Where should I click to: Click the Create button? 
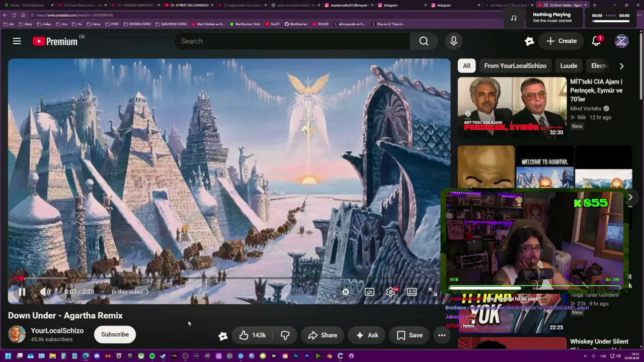(x=561, y=41)
